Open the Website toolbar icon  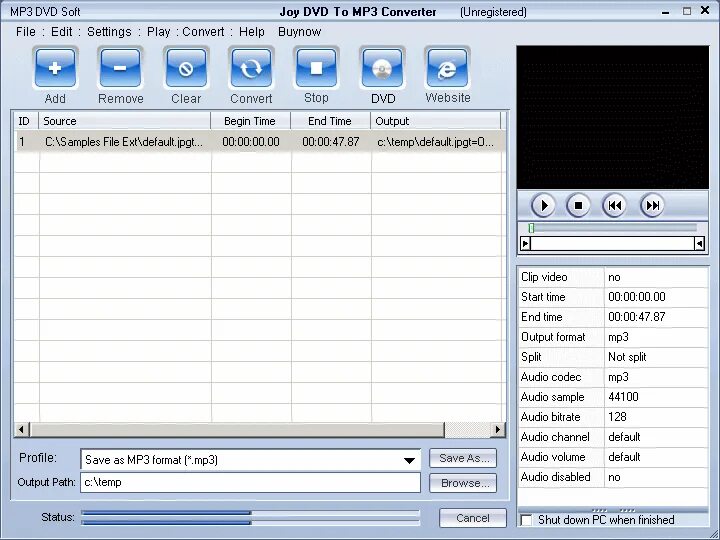[x=448, y=68]
